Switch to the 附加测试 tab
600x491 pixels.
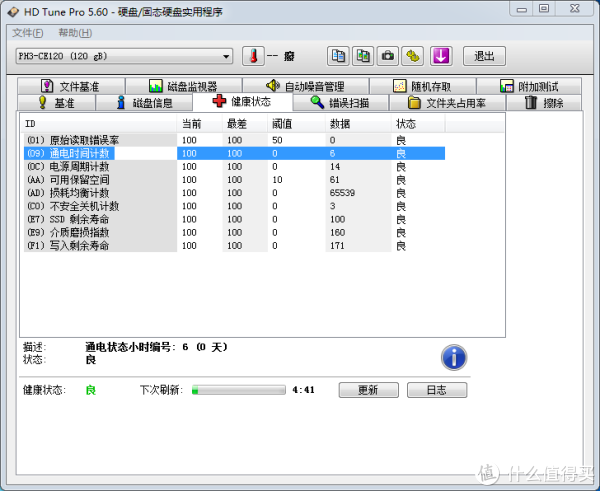[x=529, y=86]
